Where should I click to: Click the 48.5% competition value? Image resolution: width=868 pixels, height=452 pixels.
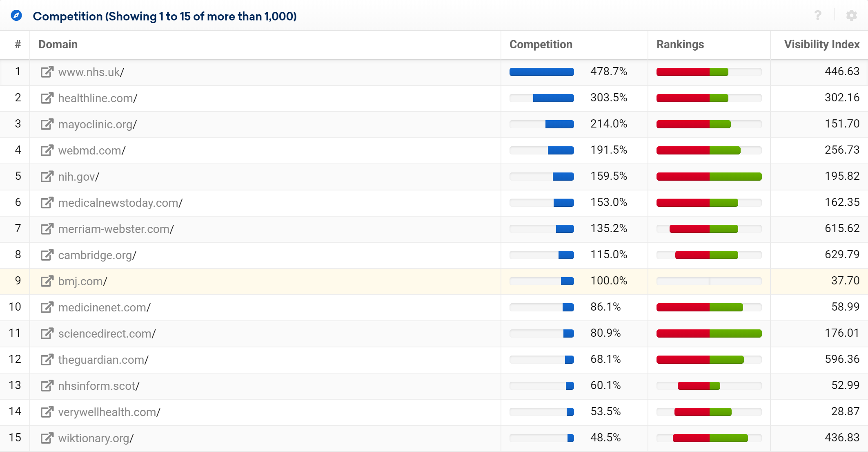(x=605, y=438)
